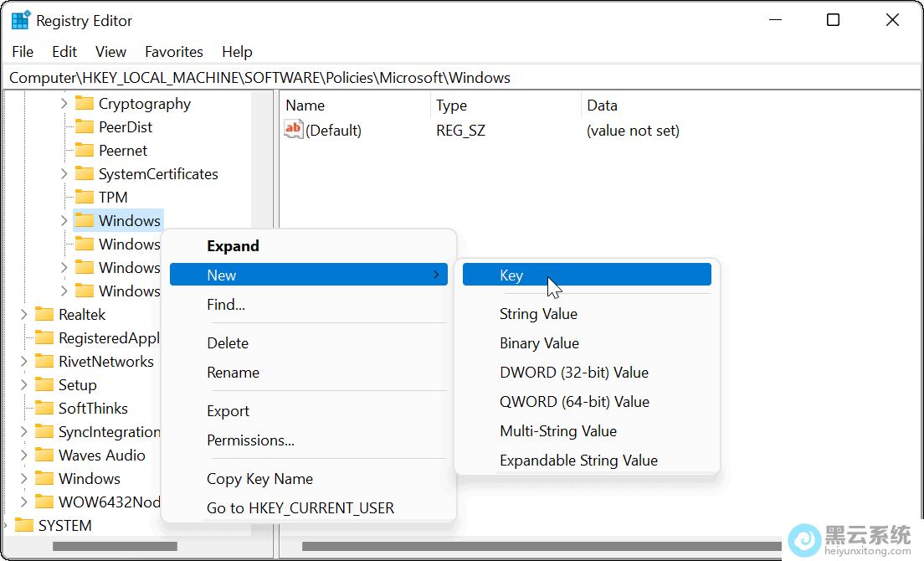Image resolution: width=924 pixels, height=561 pixels.
Task: Select Copy Key Name entry
Action: click(x=259, y=479)
